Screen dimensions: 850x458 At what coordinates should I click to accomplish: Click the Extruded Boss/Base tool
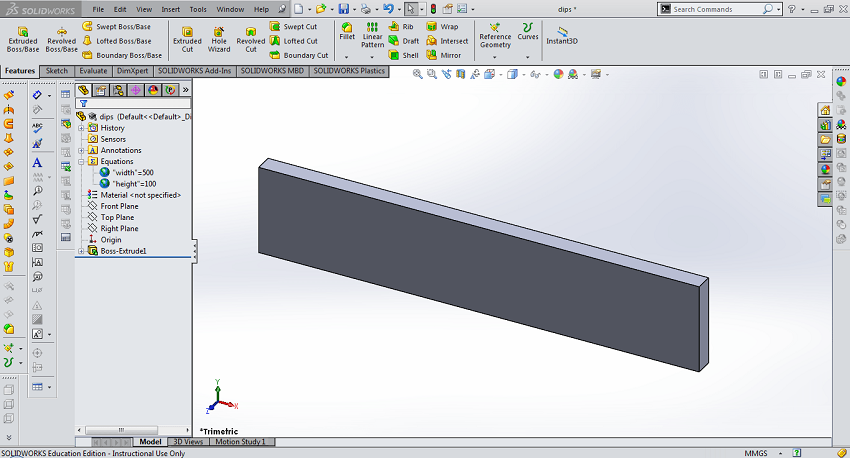(x=22, y=40)
